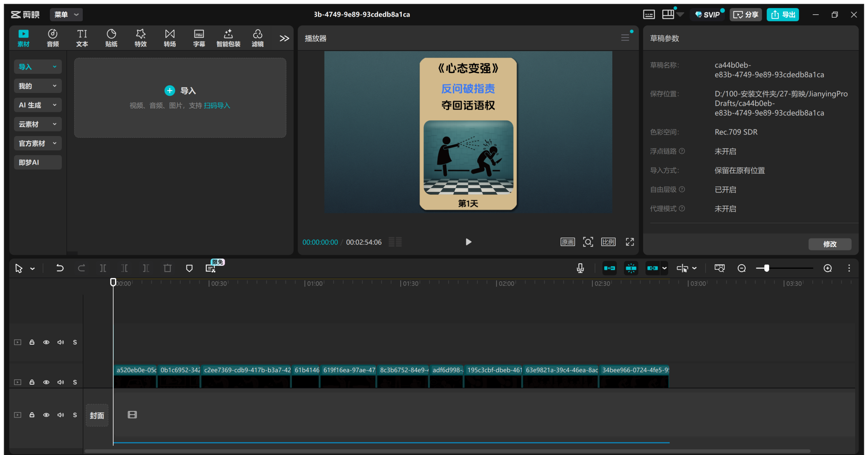The image size is (868, 455).
Task: Click the 修改 modify button
Action: pyautogui.click(x=829, y=244)
